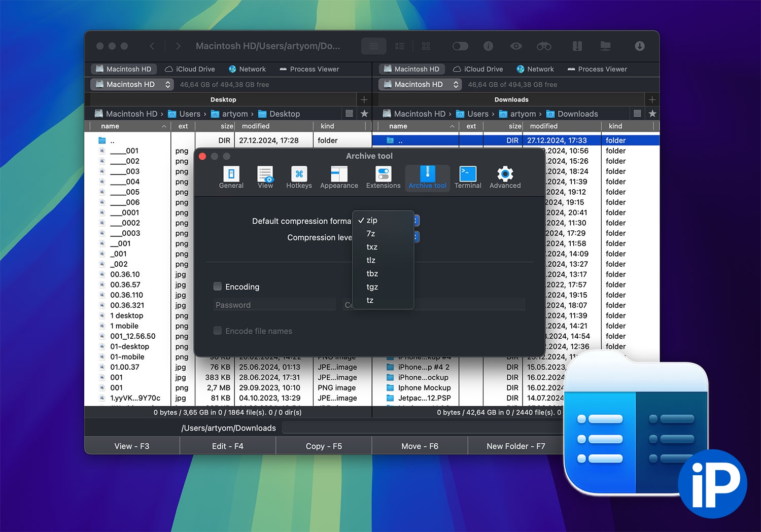Toggle the hidden files switch in toolbar
761x532 pixels.
click(460, 46)
